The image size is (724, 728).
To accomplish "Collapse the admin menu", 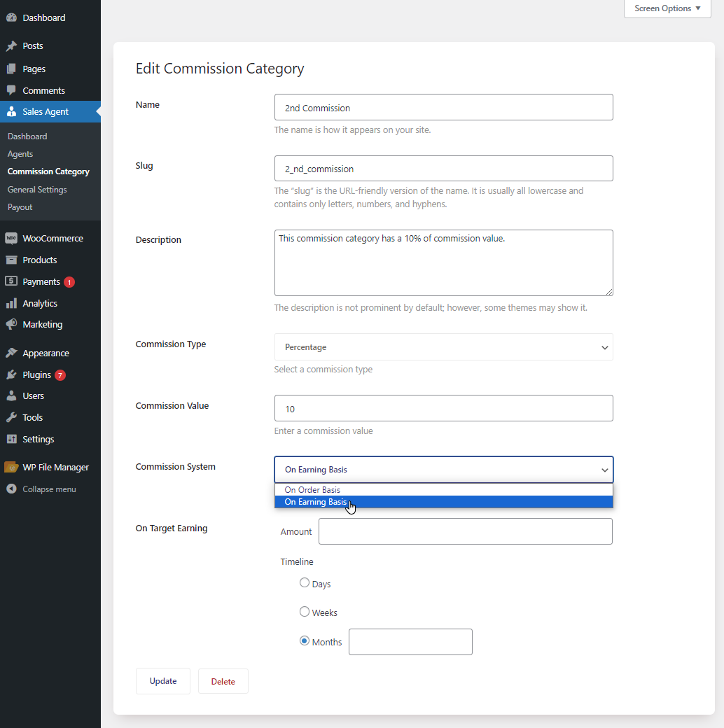I will [13, 489].
